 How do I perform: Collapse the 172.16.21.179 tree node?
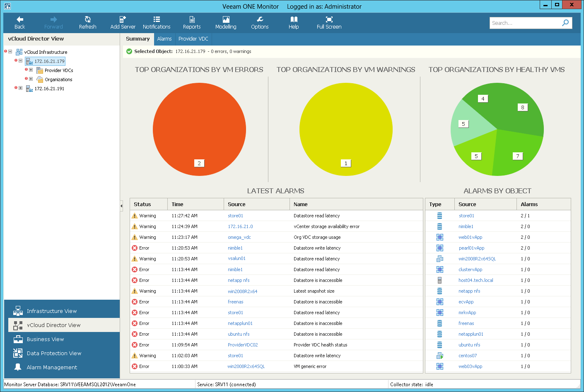(21, 61)
